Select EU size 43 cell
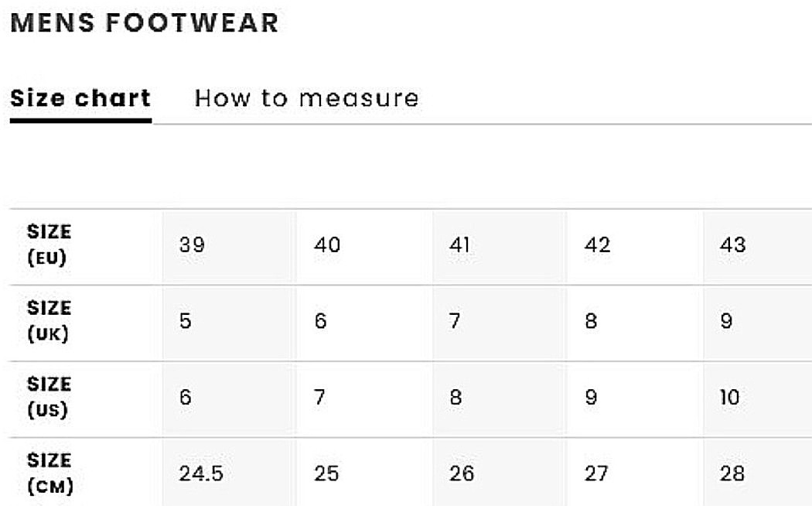812x506 pixels. pos(758,247)
